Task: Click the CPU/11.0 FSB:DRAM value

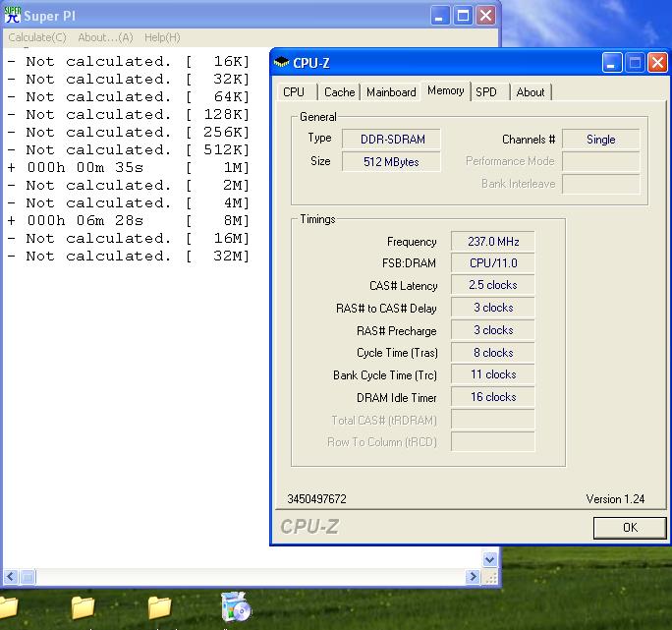Action: 493,262
